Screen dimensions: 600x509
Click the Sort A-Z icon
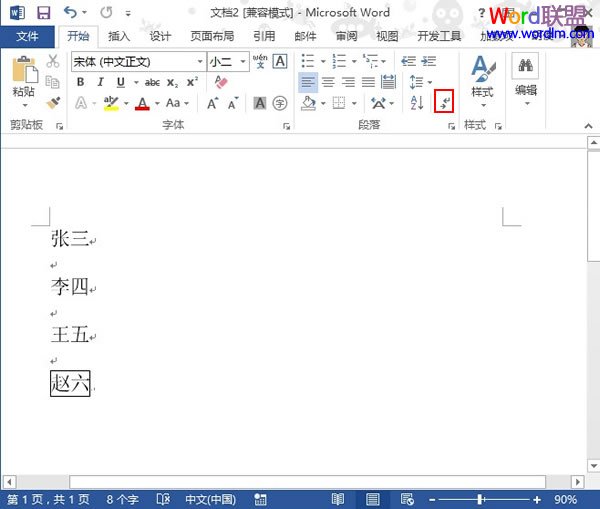[417, 103]
